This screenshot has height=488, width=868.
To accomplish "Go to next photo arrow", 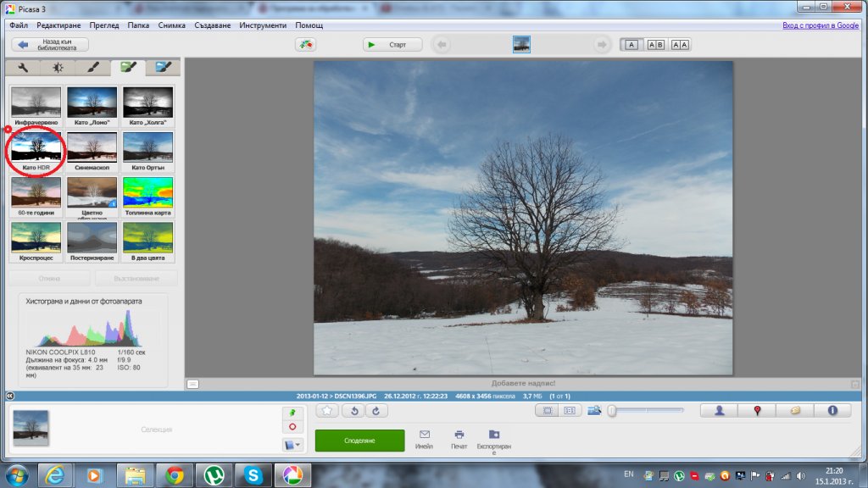I will tap(602, 44).
